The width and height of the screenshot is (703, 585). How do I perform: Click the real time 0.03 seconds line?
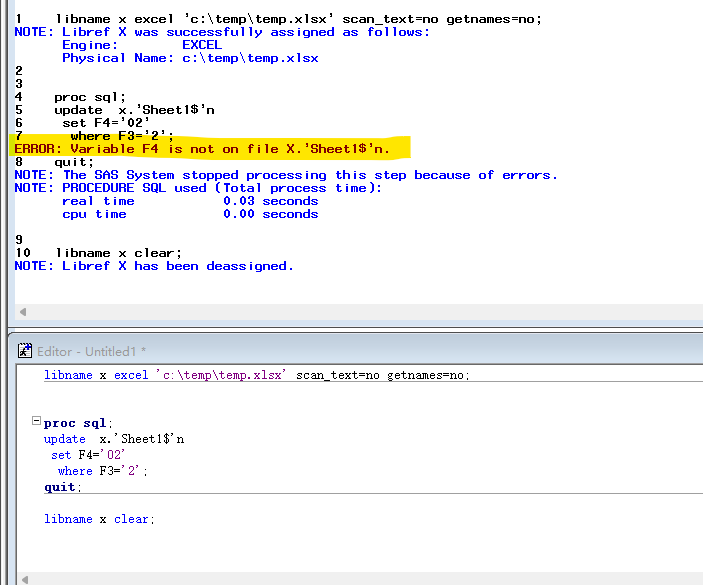click(x=190, y=201)
